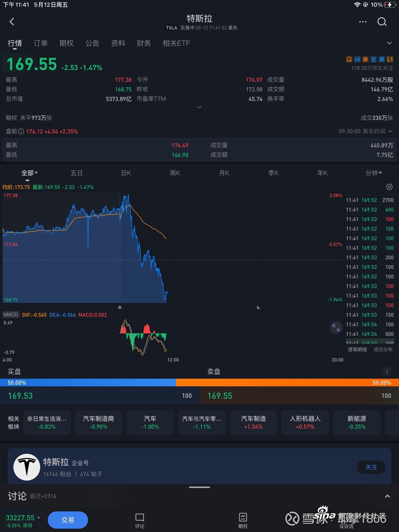Switch to the 相关ETF tab
The image size is (399, 532).
click(176, 43)
